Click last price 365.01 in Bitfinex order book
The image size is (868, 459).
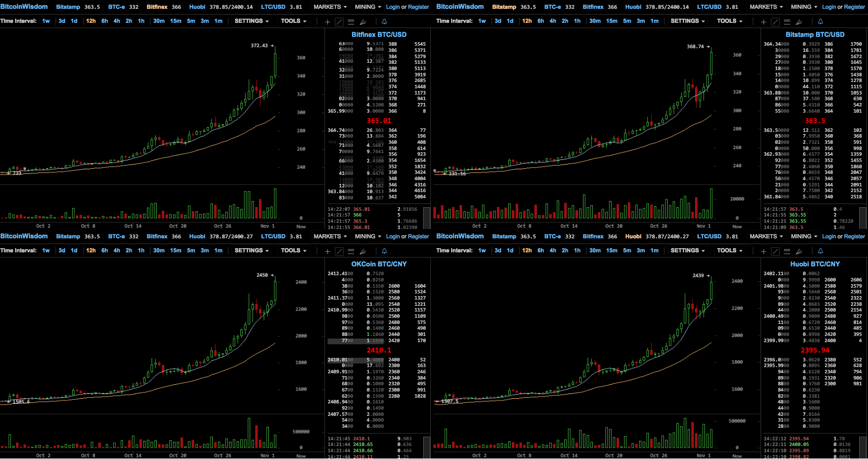pyautogui.click(x=379, y=120)
